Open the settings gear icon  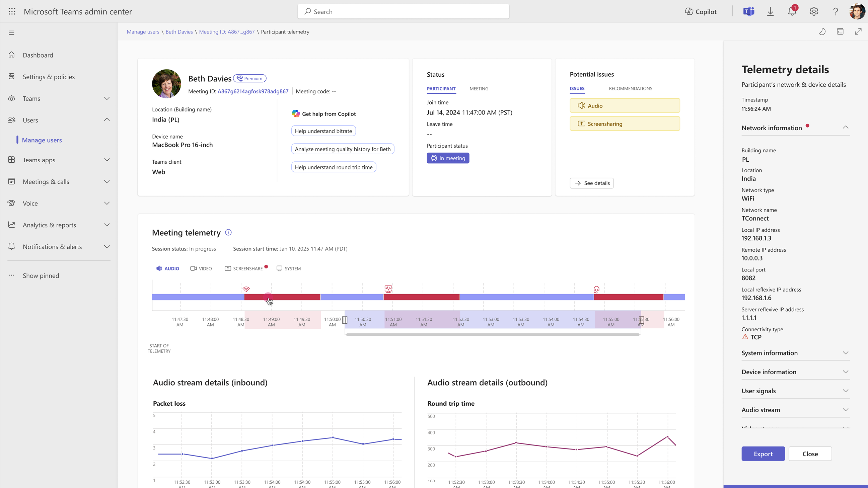(814, 11)
